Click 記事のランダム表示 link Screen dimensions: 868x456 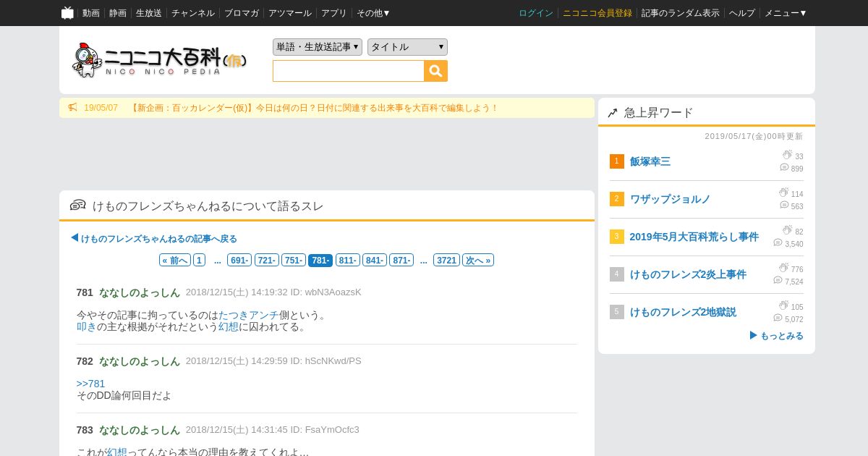(x=681, y=13)
